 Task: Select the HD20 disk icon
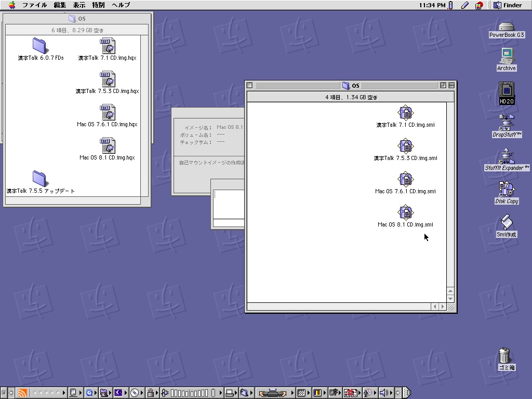507,90
